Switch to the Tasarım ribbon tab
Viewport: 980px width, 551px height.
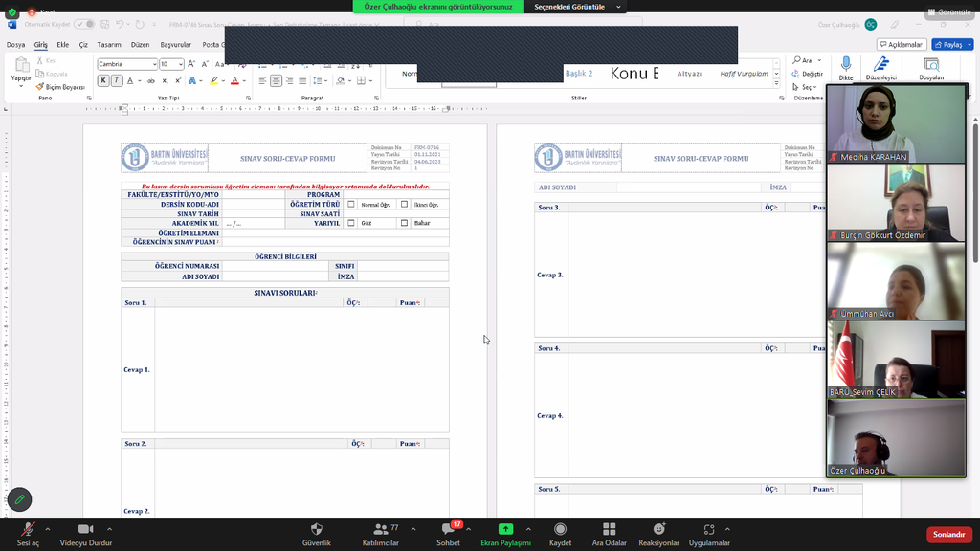click(109, 45)
